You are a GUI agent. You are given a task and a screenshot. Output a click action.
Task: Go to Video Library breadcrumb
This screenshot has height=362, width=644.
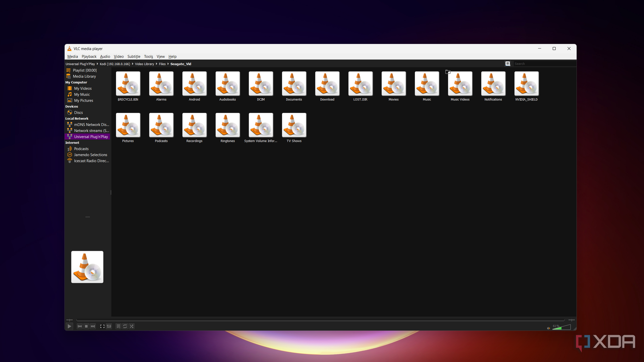coord(144,64)
